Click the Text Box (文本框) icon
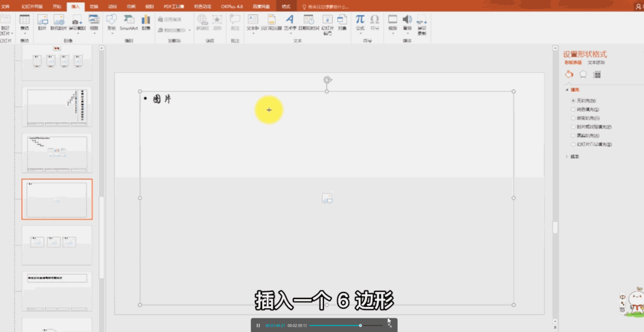Image resolution: width=644 pixels, height=332 pixels. tap(253, 19)
